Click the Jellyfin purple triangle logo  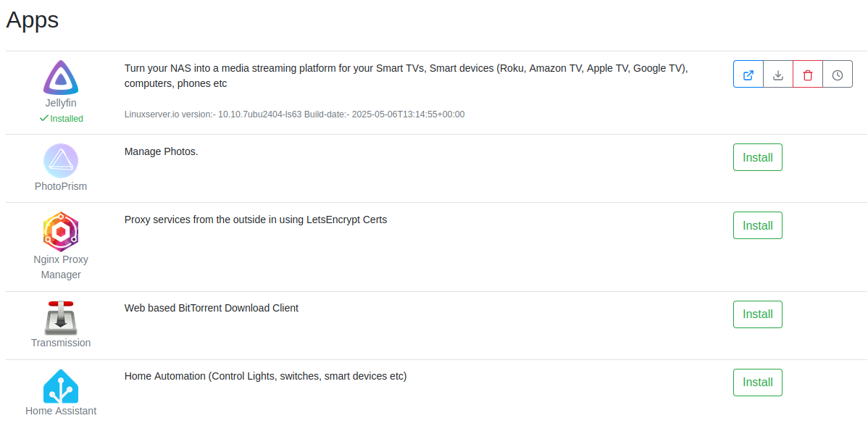pyautogui.click(x=61, y=78)
